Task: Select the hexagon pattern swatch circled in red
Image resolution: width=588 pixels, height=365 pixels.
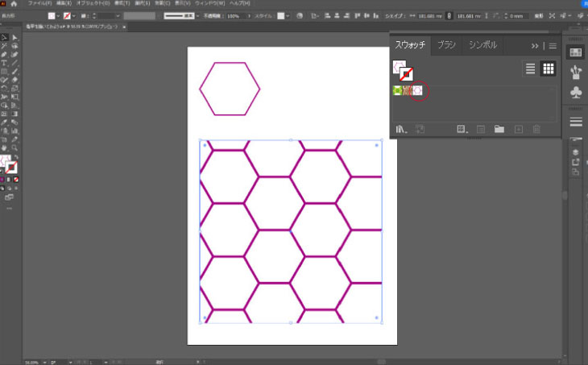Action: [x=417, y=91]
